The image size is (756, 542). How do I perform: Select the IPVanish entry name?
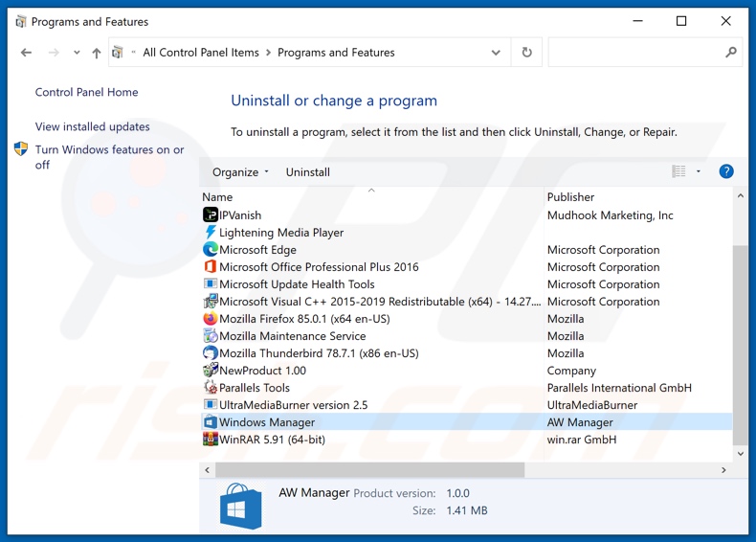240,215
